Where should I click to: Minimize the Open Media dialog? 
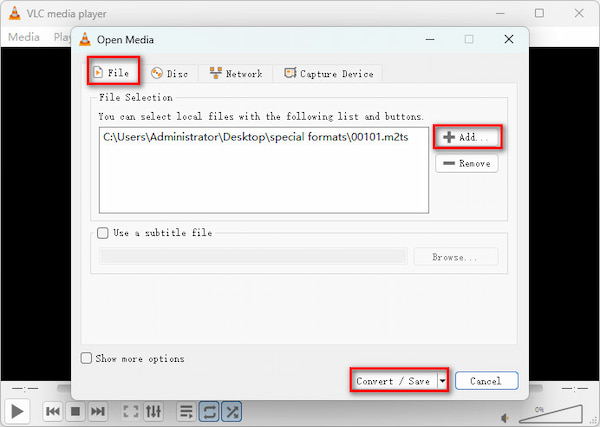tap(430, 39)
